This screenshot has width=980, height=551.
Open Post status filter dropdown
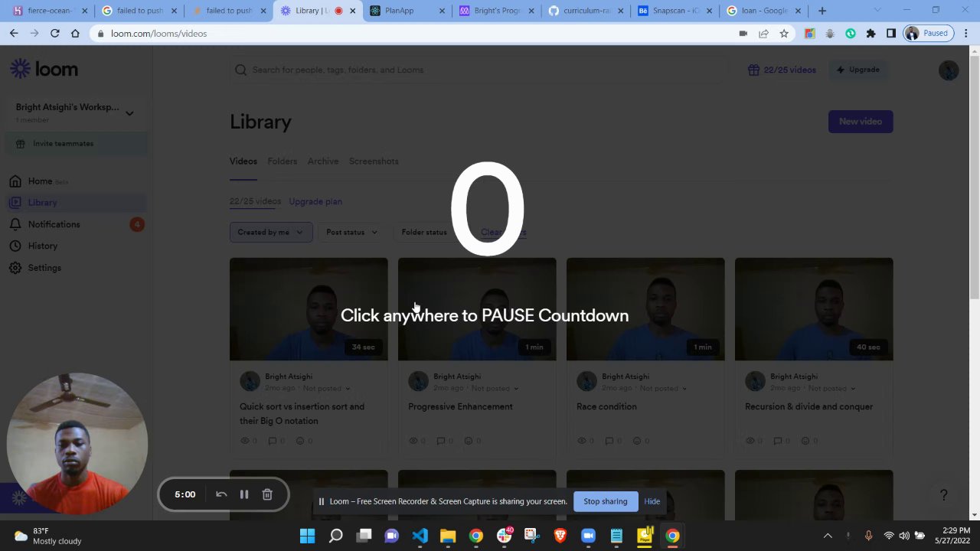(x=352, y=232)
